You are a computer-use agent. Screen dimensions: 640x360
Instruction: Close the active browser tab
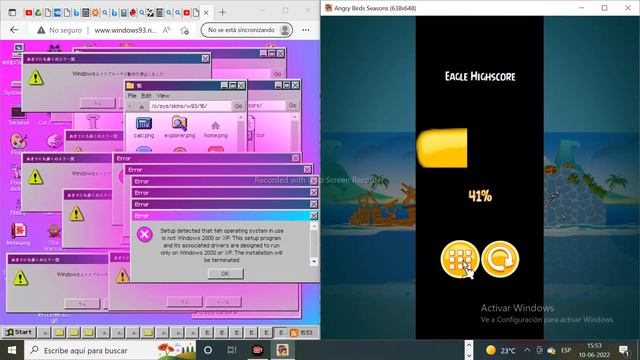pyautogui.click(x=206, y=13)
